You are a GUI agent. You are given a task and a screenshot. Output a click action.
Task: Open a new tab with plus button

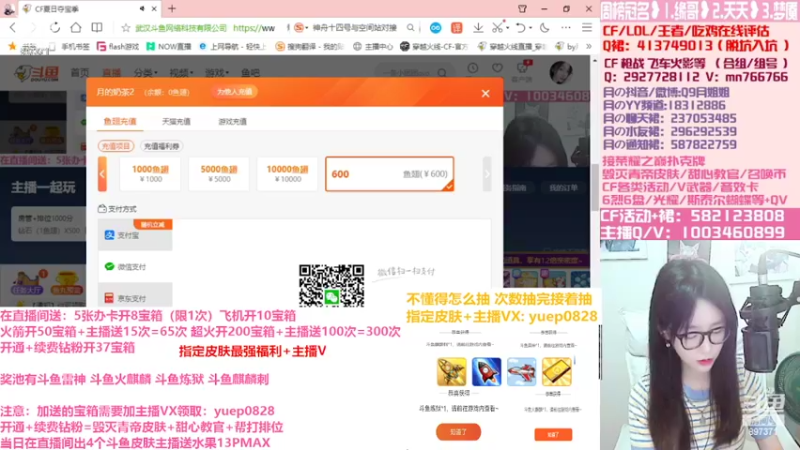pos(172,8)
